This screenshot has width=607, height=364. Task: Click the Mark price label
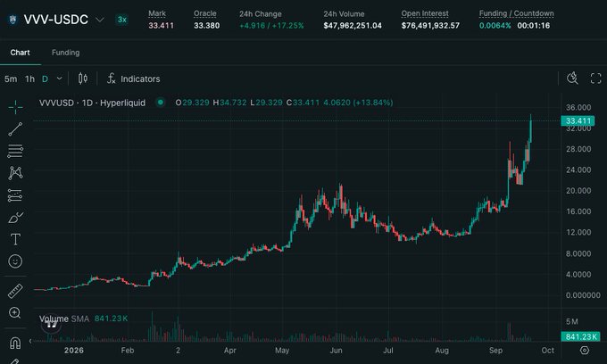pyautogui.click(x=157, y=13)
